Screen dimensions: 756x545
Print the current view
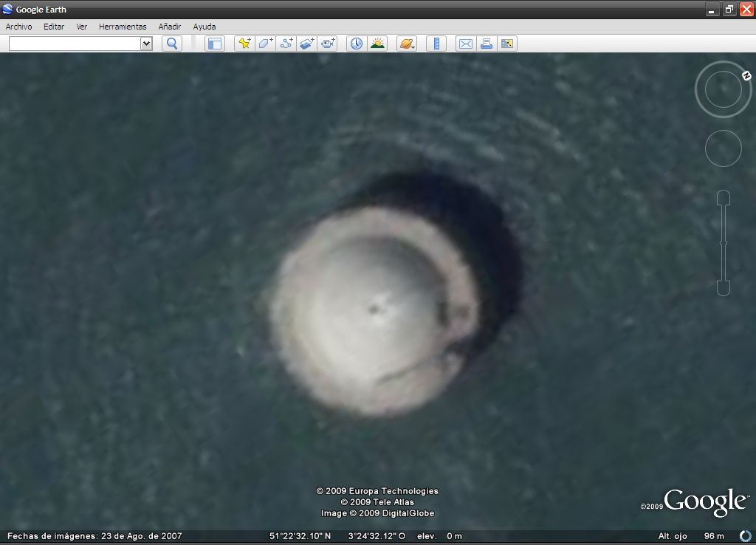point(486,44)
